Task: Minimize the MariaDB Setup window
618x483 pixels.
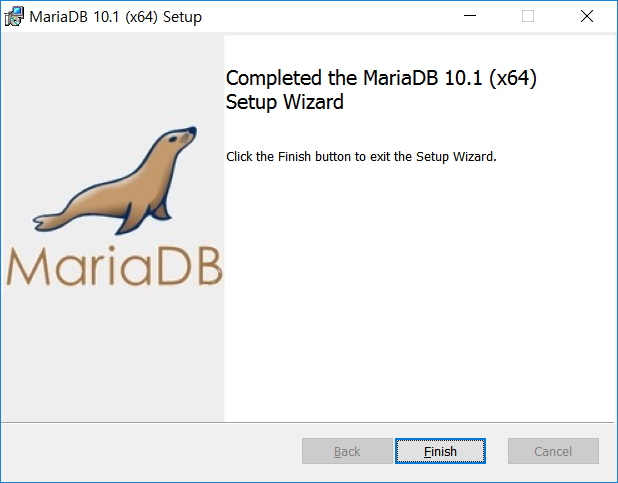Action: [470, 16]
